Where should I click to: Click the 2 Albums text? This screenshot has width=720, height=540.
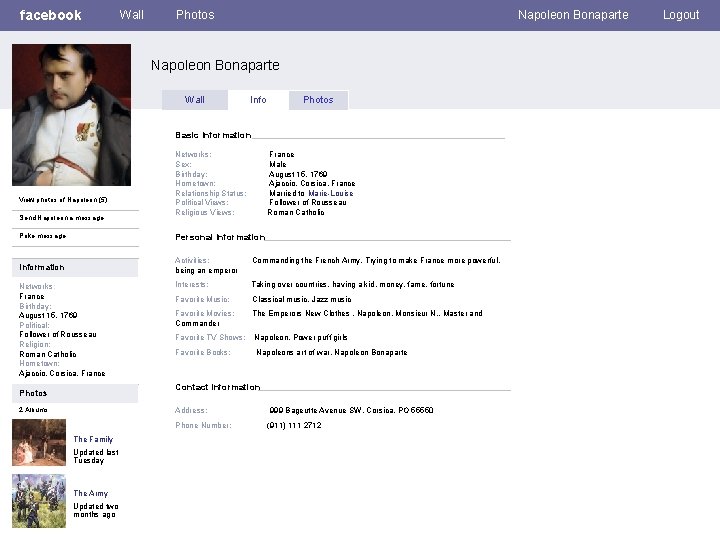[33, 410]
